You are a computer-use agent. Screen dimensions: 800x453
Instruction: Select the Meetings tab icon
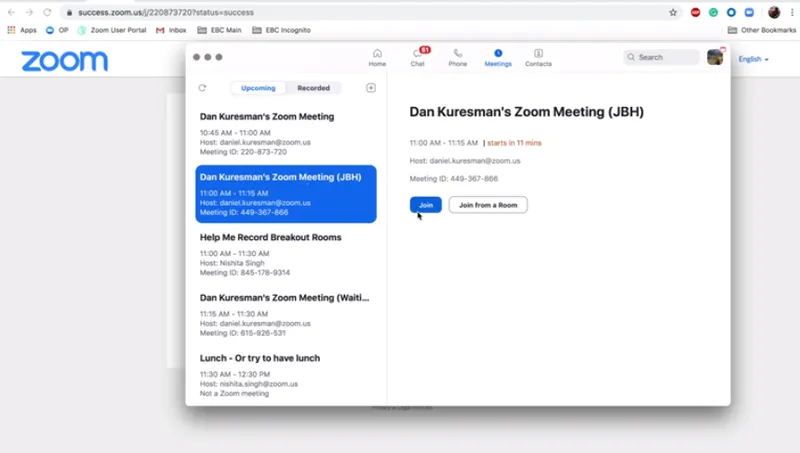[498, 53]
